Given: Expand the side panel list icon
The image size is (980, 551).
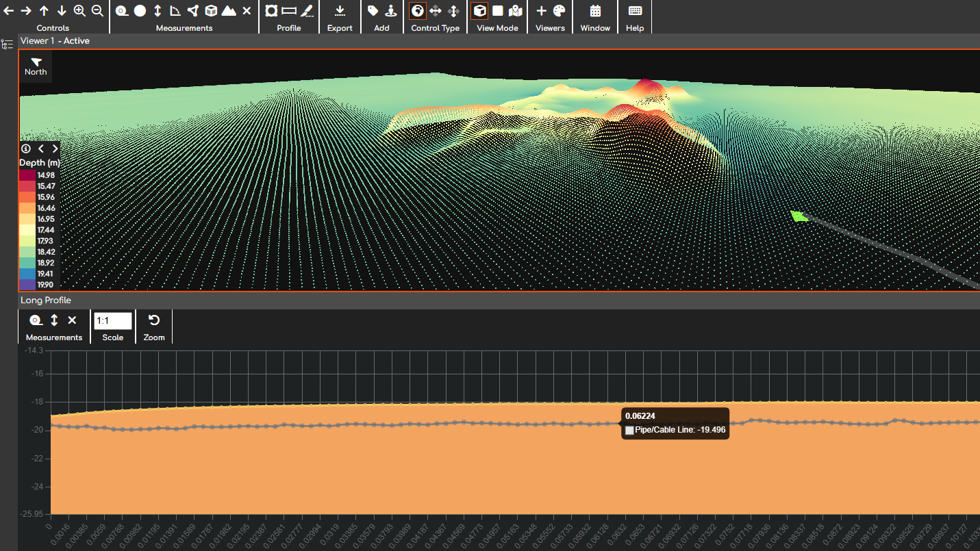Looking at the screenshot, I should click(x=8, y=44).
